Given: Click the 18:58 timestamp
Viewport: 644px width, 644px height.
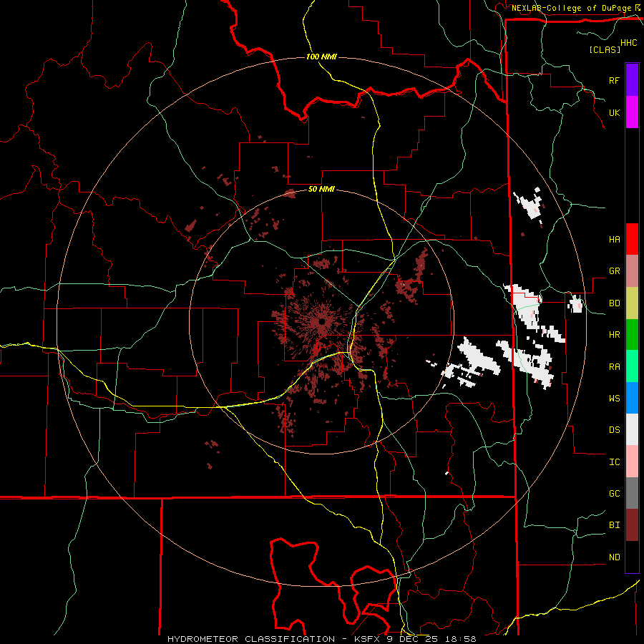Looking at the screenshot, I should coord(462,639).
